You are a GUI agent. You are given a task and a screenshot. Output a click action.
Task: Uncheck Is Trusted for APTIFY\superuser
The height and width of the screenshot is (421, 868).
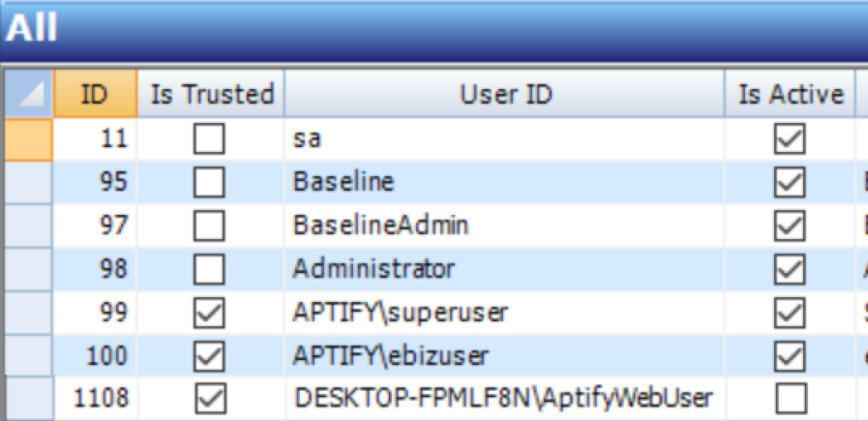coord(210,312)
